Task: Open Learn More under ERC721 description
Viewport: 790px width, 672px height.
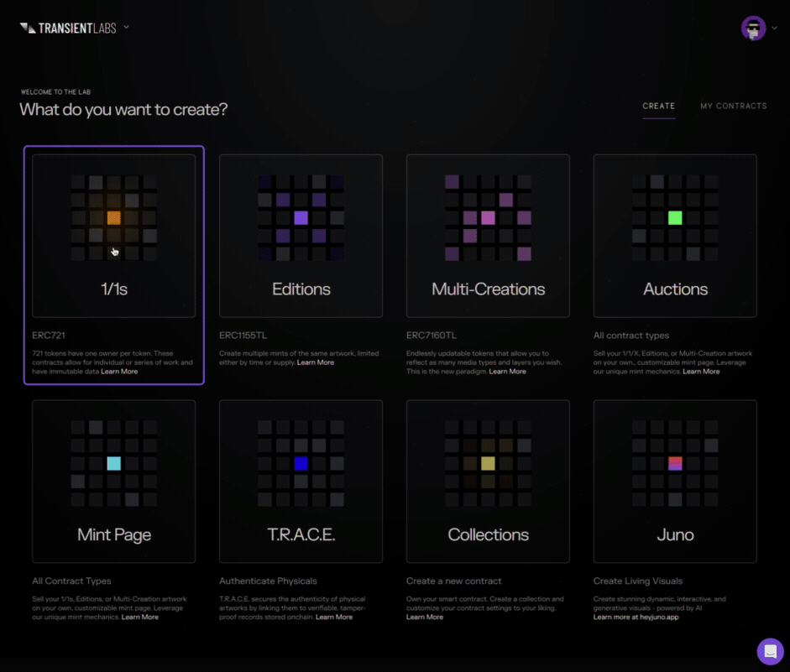Action: 119,372
